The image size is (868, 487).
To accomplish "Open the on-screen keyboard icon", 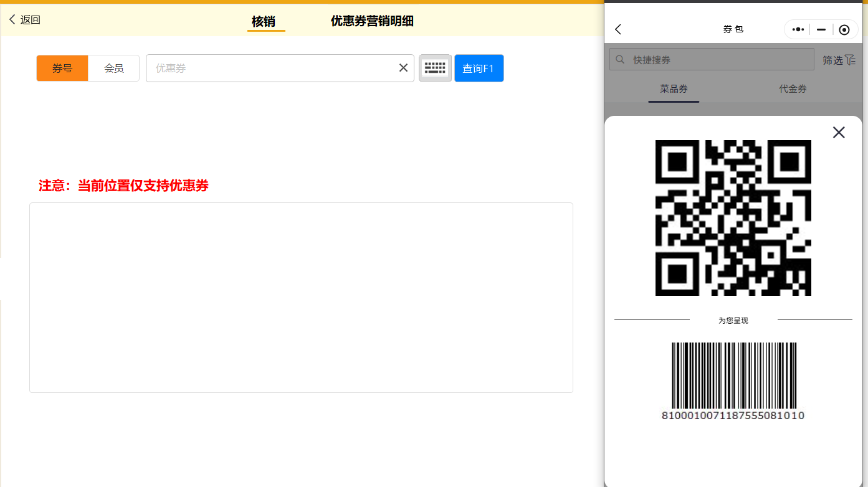I will (x=435, y=68).
